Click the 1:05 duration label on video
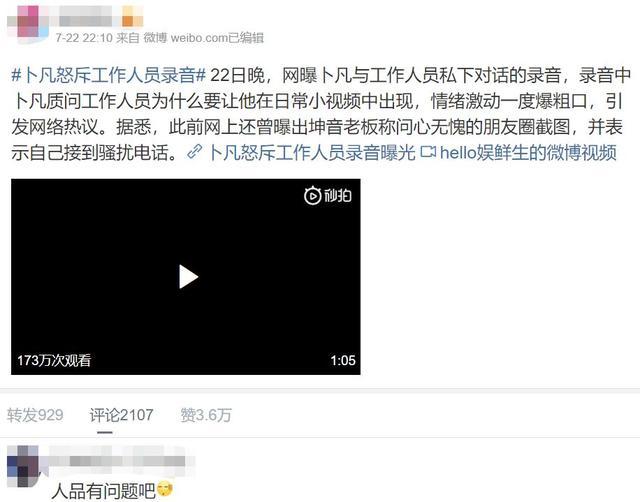This screenshot has height=502, width=640. 343,360
